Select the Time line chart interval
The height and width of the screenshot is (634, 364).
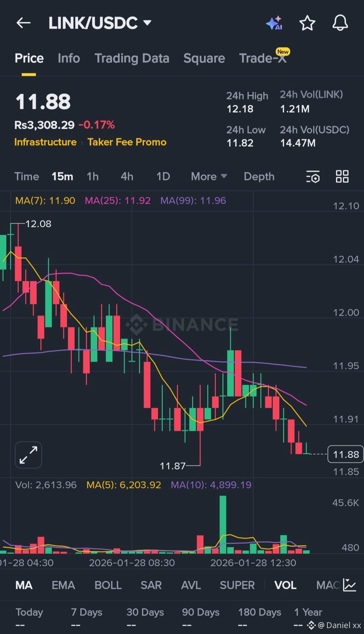click(x=27, y=176)
